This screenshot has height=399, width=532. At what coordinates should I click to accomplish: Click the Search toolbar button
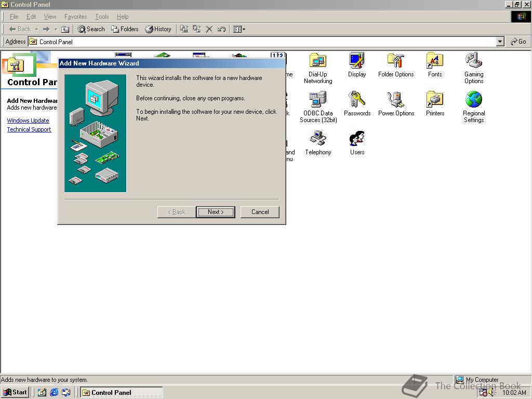[91, 29]
